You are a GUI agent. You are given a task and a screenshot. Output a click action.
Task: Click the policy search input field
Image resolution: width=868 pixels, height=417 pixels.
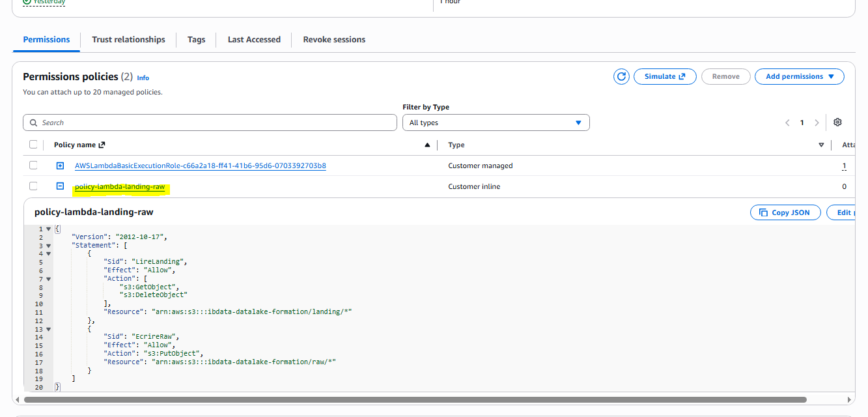pyautogui.click(x=210, y=122)
